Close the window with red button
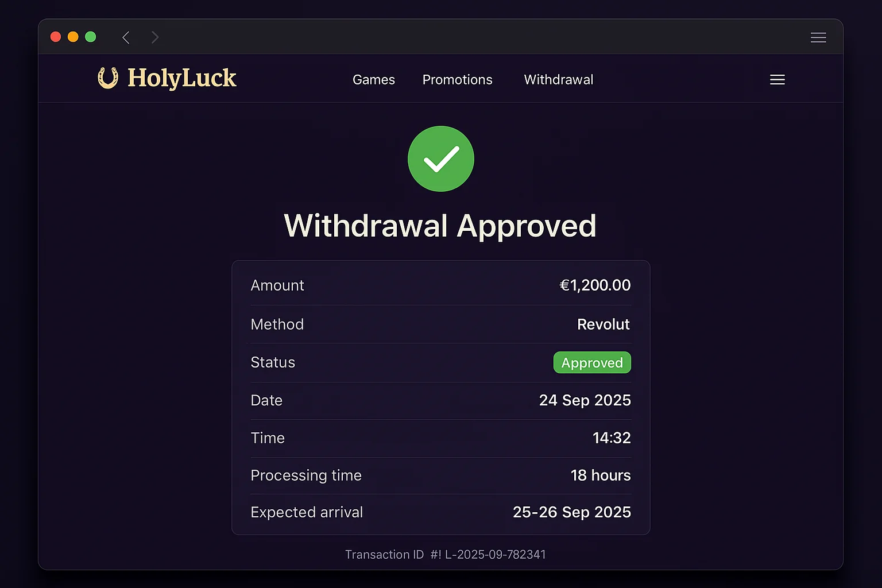The image size is (882, 588). [x=56, y=37]
